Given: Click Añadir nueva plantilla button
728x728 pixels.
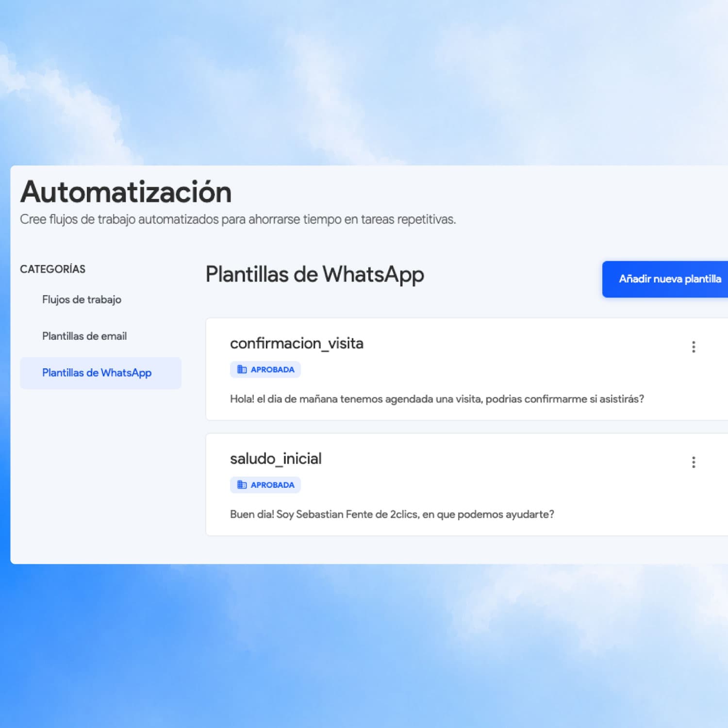Looking at the screenshot, I should click(x=665, y=279).
